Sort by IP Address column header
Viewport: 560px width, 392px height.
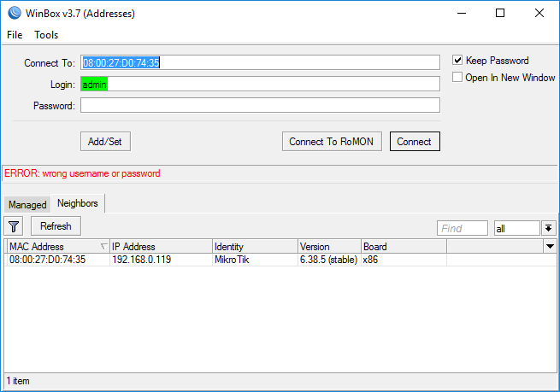pyautogui.click(x=161, y=247)
